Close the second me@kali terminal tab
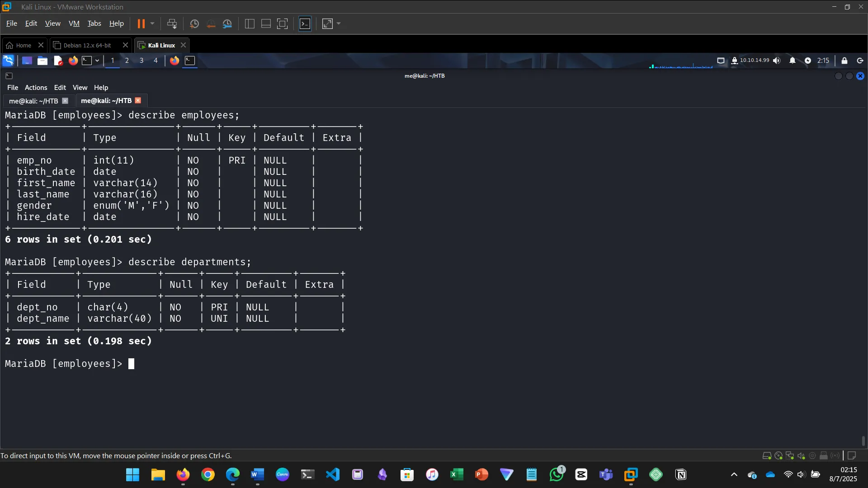 pyautogui.click(x=138, y=101)
